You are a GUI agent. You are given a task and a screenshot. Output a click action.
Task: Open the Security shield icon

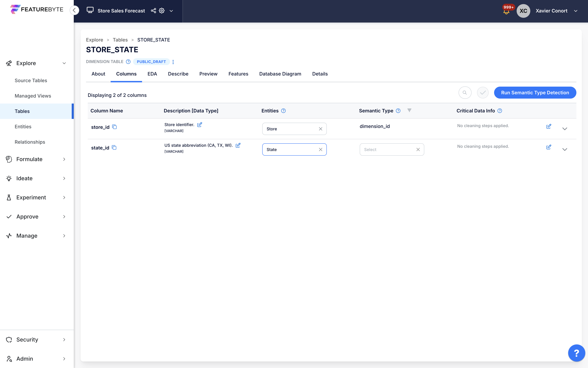pos(9,339)
